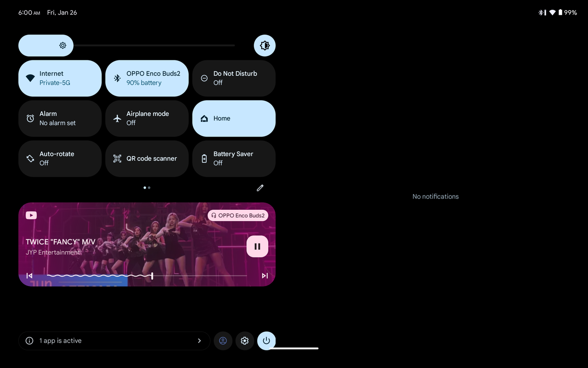The width and height of the screenshot is (588, 368).
Task: Go to previous track in media player
Action: 29,276
